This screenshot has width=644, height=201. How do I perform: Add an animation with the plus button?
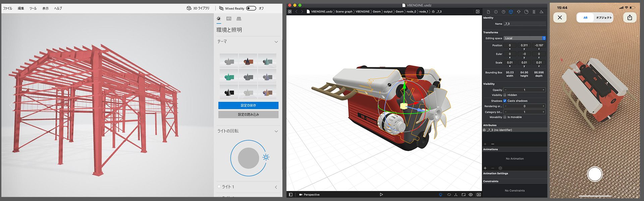point(485,168)
